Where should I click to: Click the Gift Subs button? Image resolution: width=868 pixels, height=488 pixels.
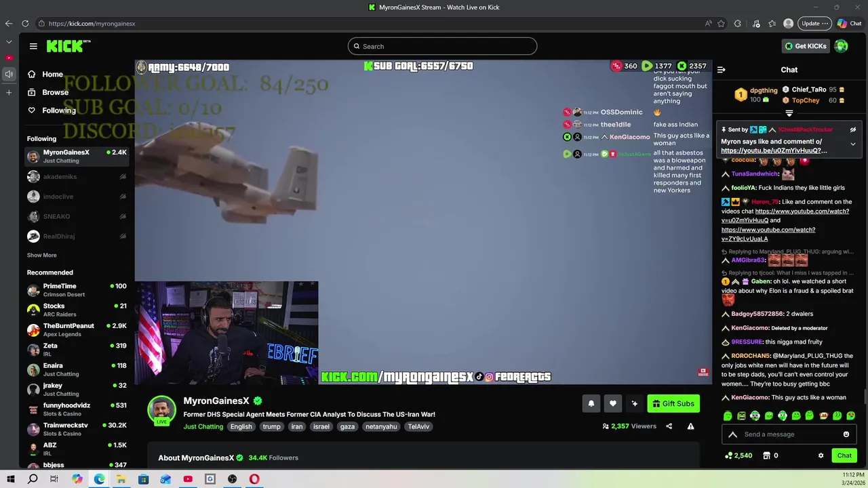[673, 403]
